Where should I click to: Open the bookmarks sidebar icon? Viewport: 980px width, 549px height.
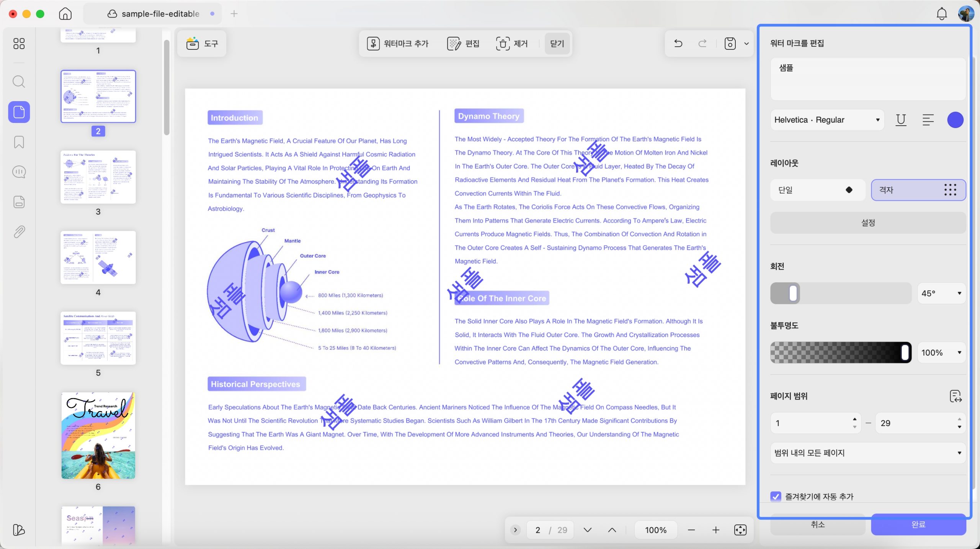coord(19,142)
